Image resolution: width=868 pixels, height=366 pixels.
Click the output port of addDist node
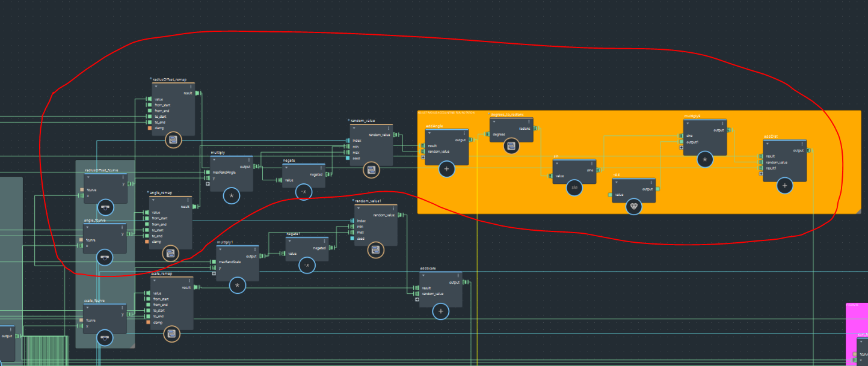810,150
